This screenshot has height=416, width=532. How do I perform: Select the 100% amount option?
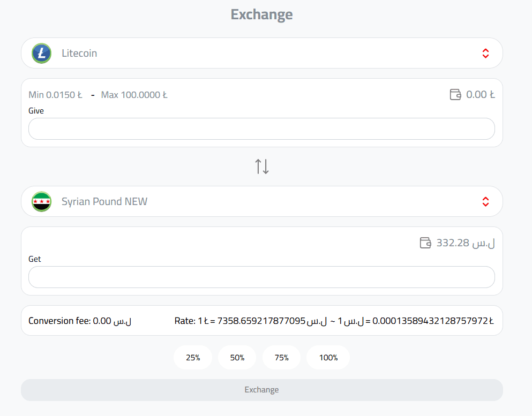click(328, 357)
